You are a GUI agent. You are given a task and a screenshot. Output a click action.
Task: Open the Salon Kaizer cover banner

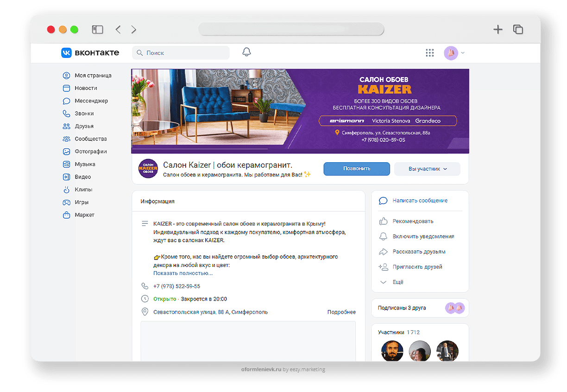pyautogui.click(x=300, y=111)
